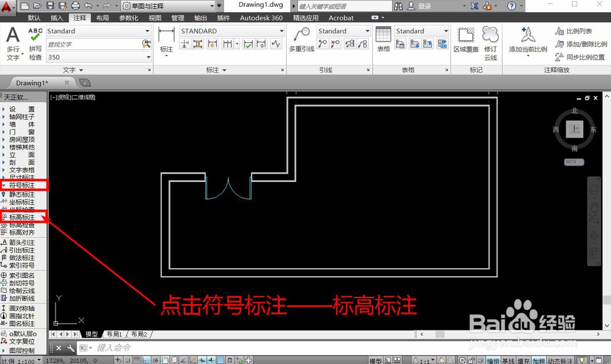The height and width of the screenshot is (364, 611).
Task: Open the STANDARD dimension style dropdown
Action: 282,31
